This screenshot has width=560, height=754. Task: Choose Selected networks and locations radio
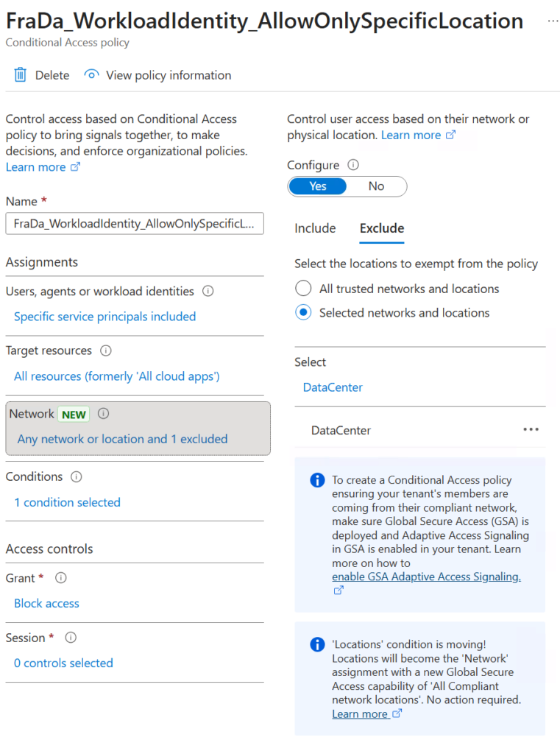pos(302,313)
